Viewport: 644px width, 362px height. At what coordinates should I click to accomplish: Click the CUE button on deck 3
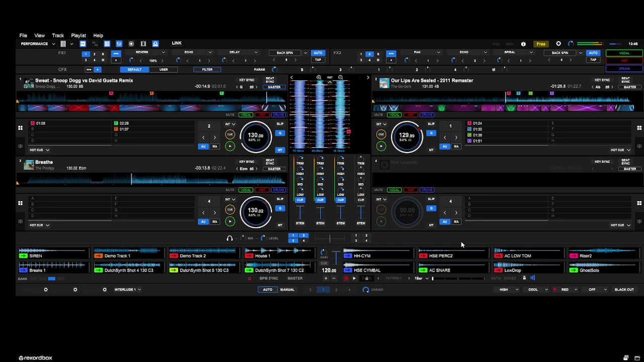(230, 210)
